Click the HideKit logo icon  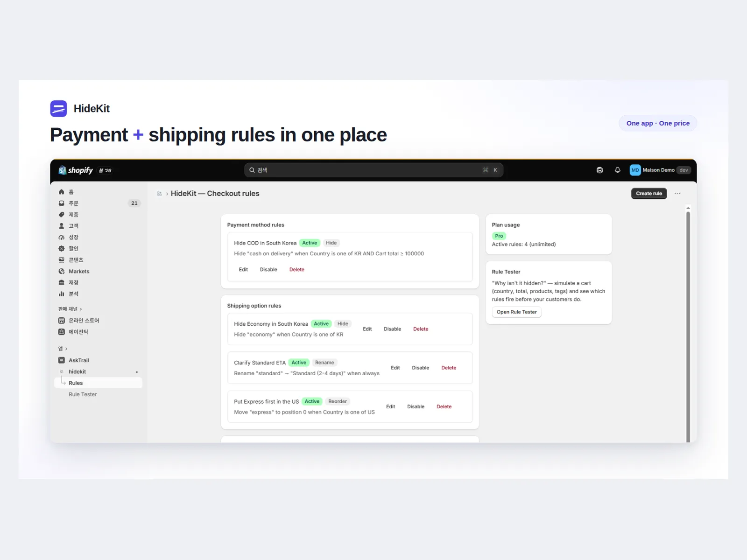click(59, 109)
